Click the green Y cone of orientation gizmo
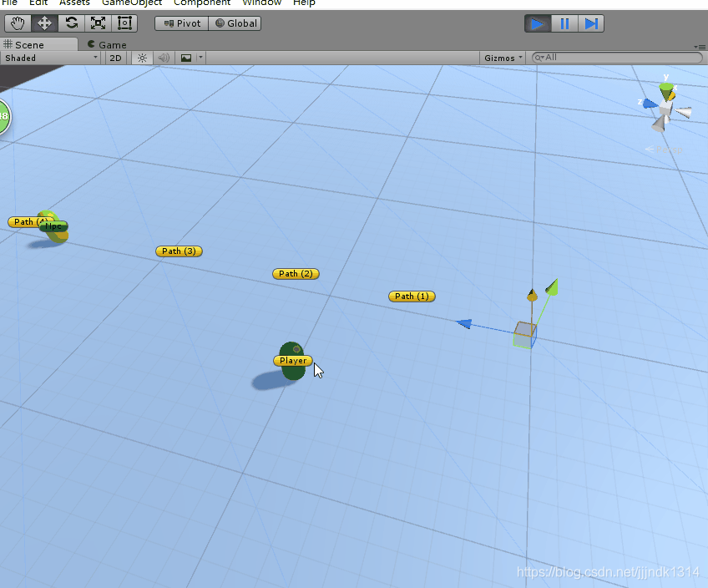This screenshot has width=708, height=588. pyautogui.click(x=666, y=91)
